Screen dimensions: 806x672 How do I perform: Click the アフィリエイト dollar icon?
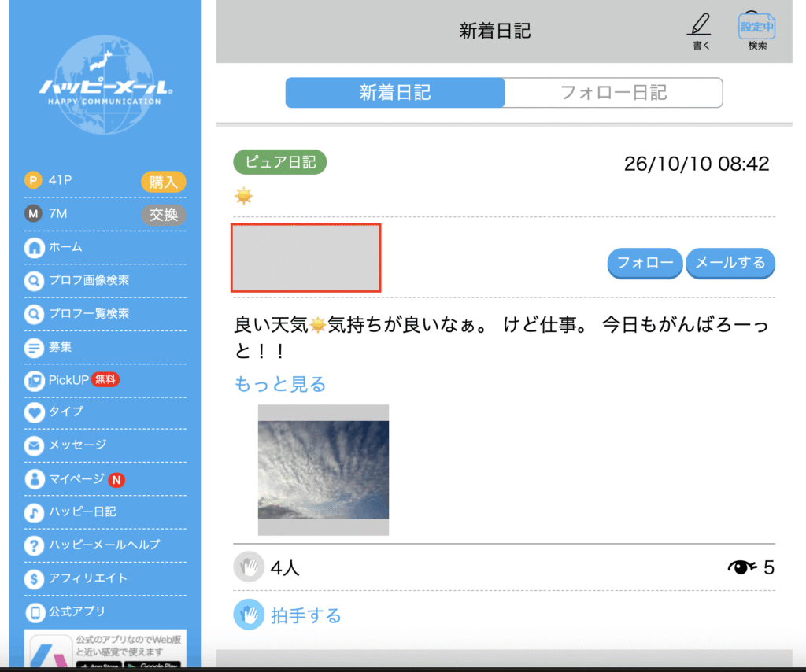click(34, 579)
